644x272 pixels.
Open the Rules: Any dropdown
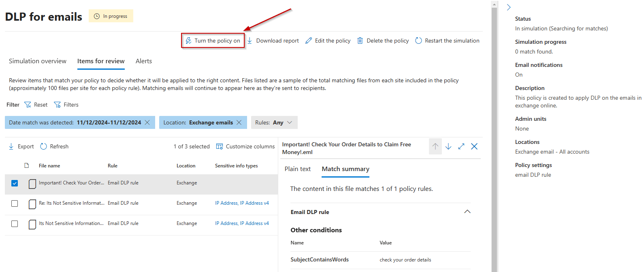click(x=274, y=122)
